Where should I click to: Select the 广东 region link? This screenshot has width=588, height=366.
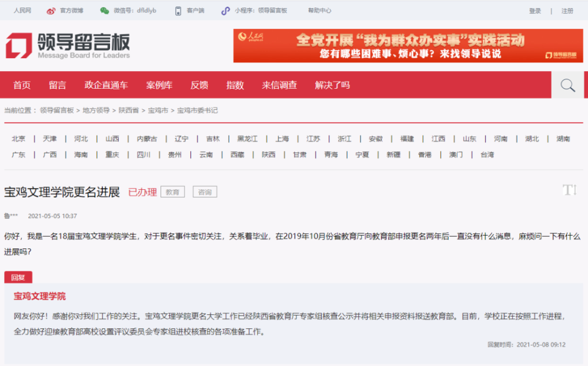(x=18, y=155)
